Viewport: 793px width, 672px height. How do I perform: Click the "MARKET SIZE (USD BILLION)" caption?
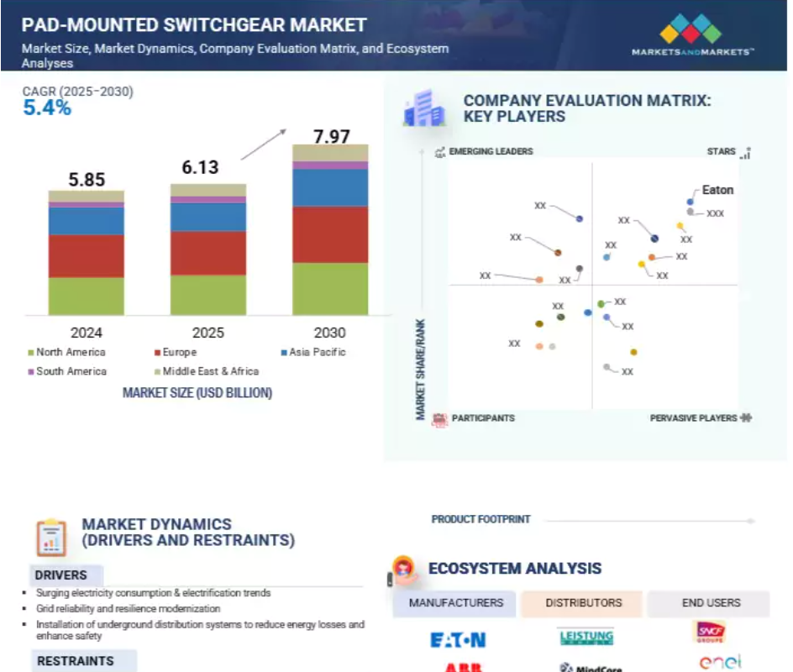pos(197,393)
